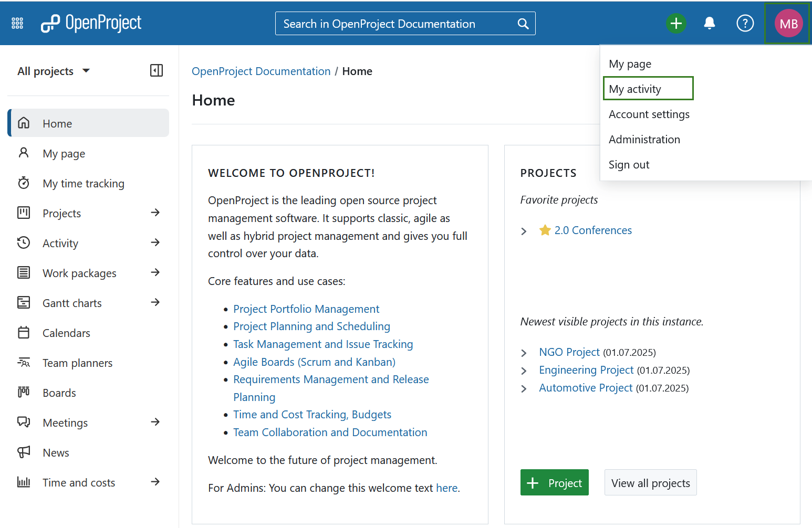Open Agile Boards (Scrum and Kanban) link

click(314, 362)
